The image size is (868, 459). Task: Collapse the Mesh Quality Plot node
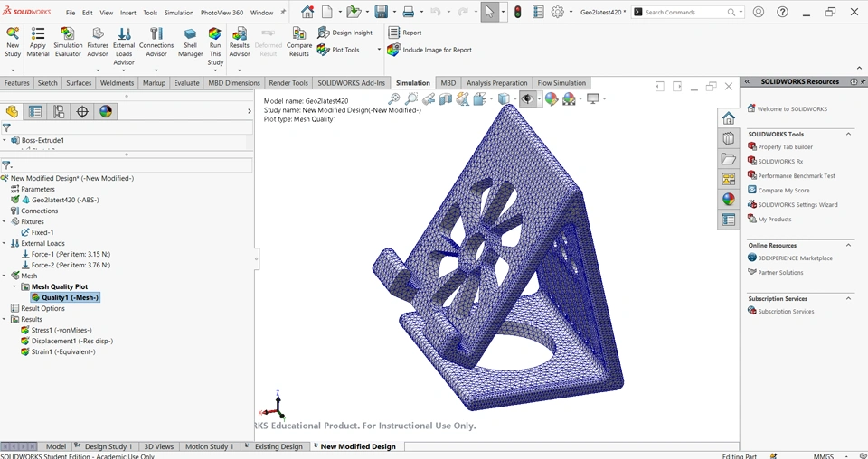(x=14, y=286)
